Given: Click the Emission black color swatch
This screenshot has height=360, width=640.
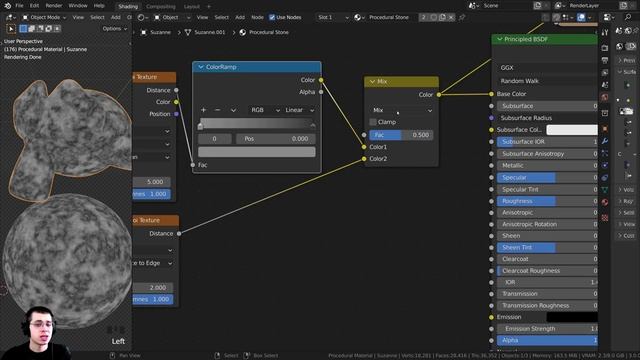Looking at the screenshot, I should pos(572,317).
